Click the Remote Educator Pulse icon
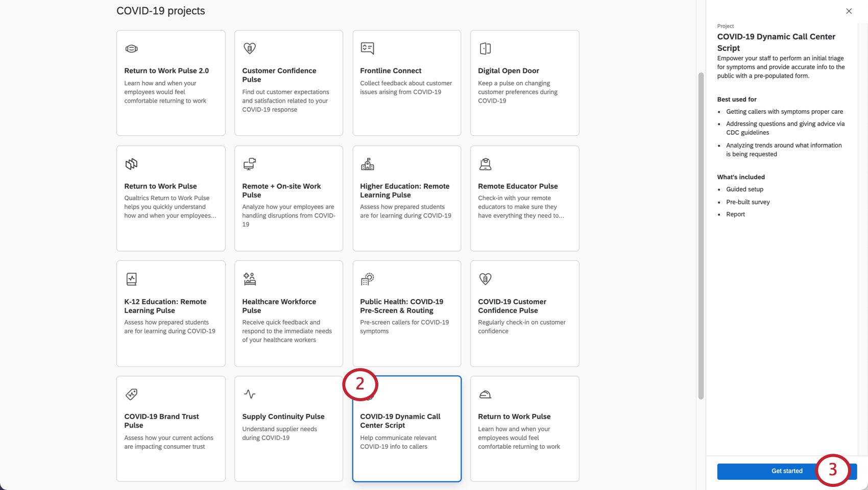 tap(485, 164)
